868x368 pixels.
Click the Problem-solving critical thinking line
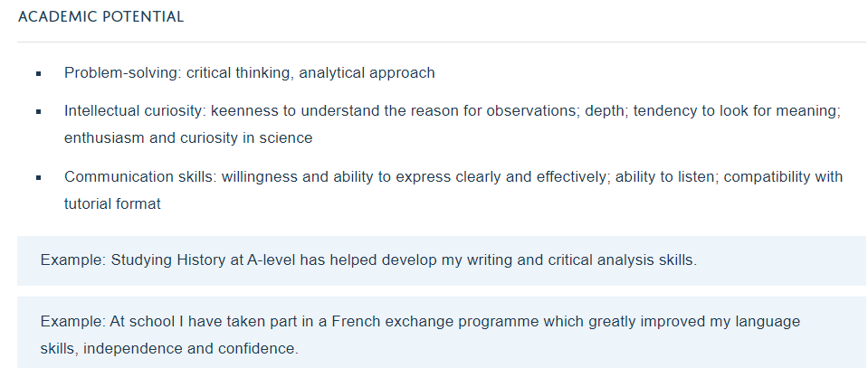coord(250,73)
